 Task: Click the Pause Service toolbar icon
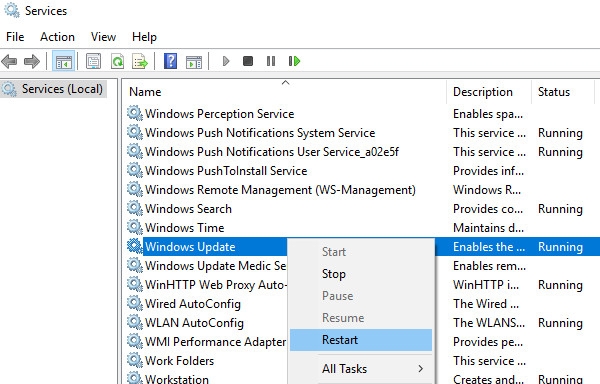click(271, 61)
